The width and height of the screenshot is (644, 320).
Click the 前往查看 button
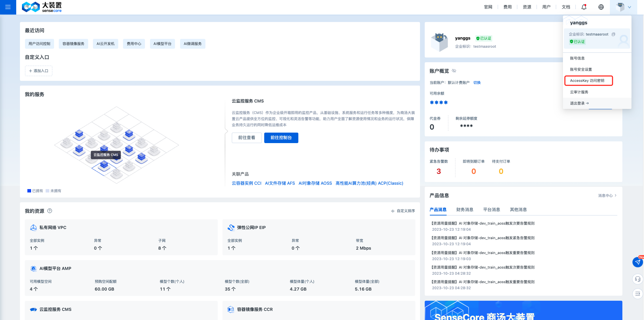click(247, 138)
